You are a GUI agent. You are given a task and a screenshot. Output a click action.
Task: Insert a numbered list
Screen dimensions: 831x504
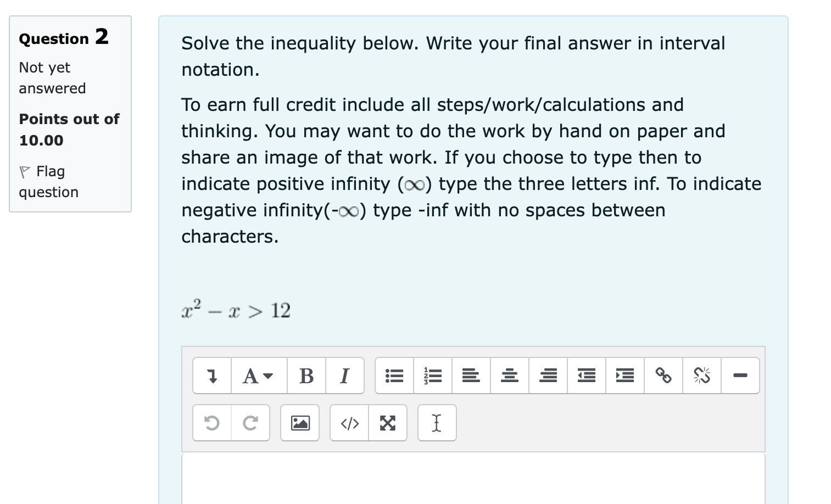coord(433,376)
